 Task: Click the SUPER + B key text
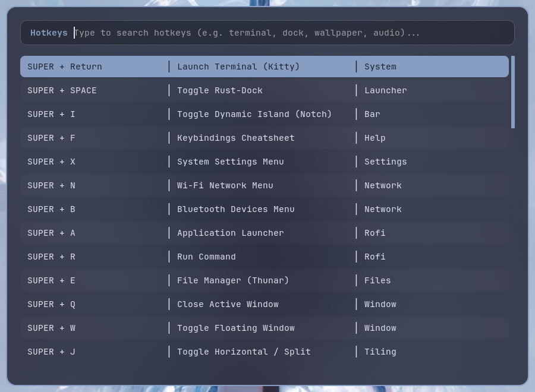click(x=51, y=209)
